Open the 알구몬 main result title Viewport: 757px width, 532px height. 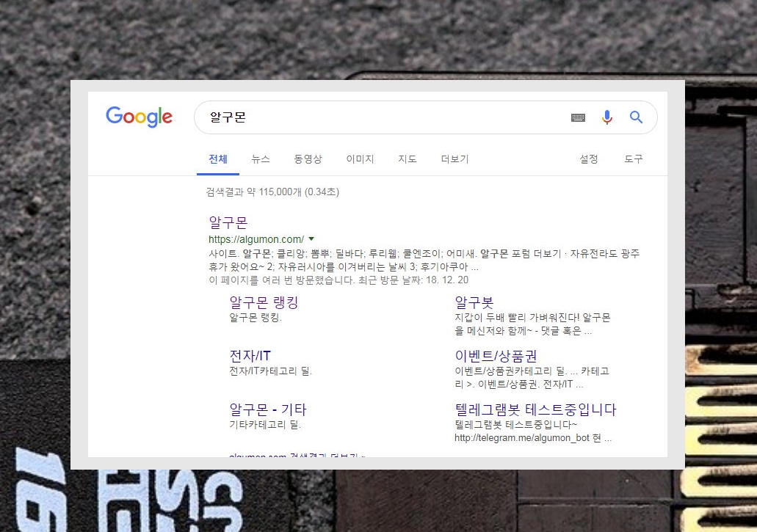click(228, 222)
